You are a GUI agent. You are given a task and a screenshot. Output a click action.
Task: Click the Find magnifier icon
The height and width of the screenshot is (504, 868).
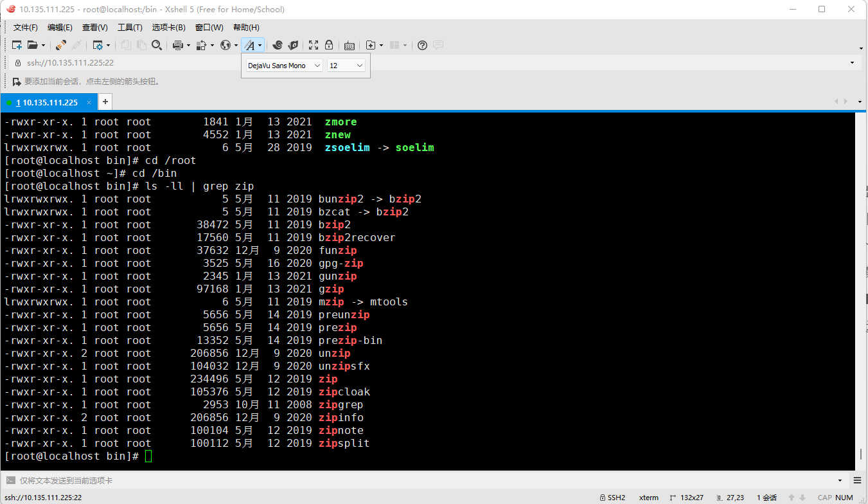157,45
